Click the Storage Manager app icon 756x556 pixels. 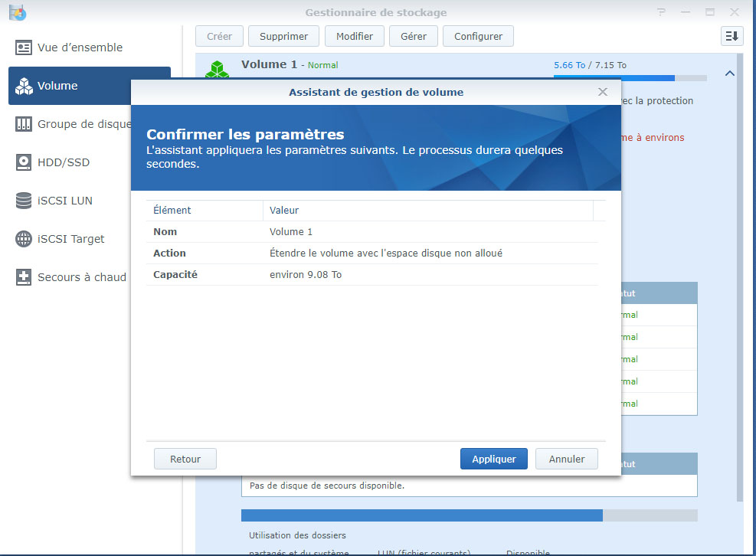click(x=18, y=12)
